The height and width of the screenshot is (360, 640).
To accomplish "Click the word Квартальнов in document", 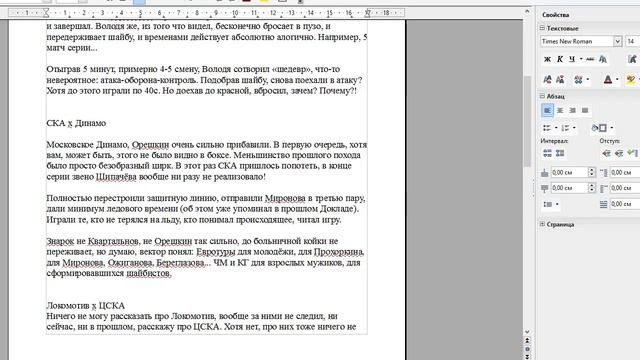I will [x=113, y=241].
